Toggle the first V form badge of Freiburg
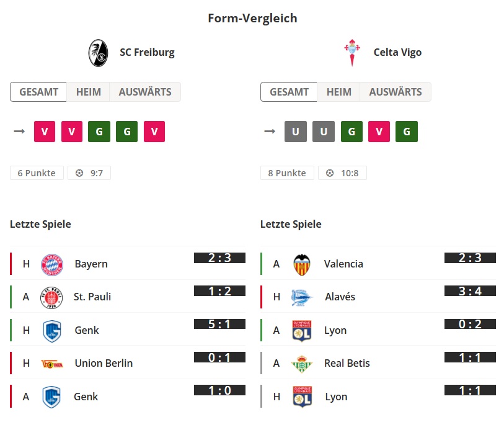 [x=44, y=131]
